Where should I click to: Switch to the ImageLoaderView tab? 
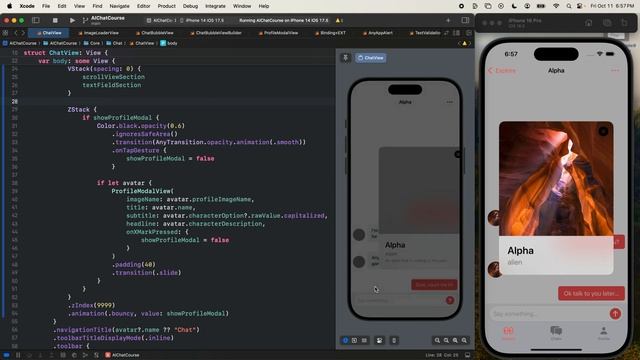98,33
